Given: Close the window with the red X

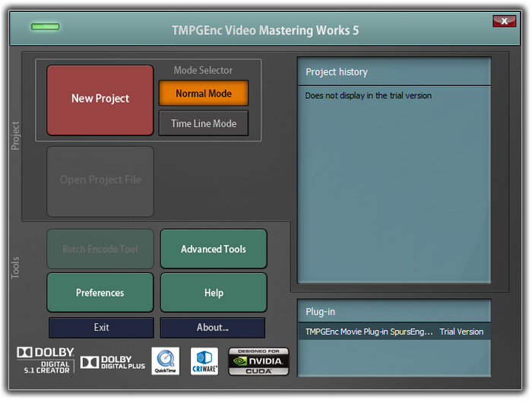Looking at the screenshot, I should coord(504,21).
